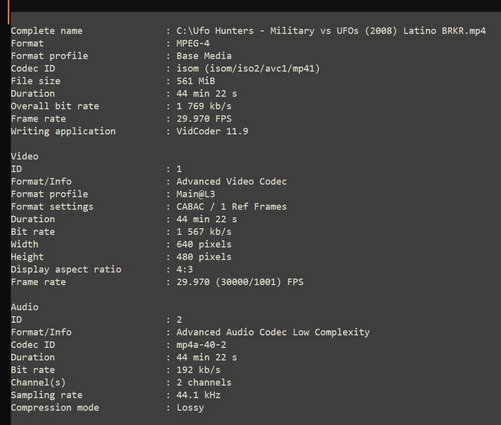Select the 561 MiB file size
The image size is (501, 425).
click(196, 81)
